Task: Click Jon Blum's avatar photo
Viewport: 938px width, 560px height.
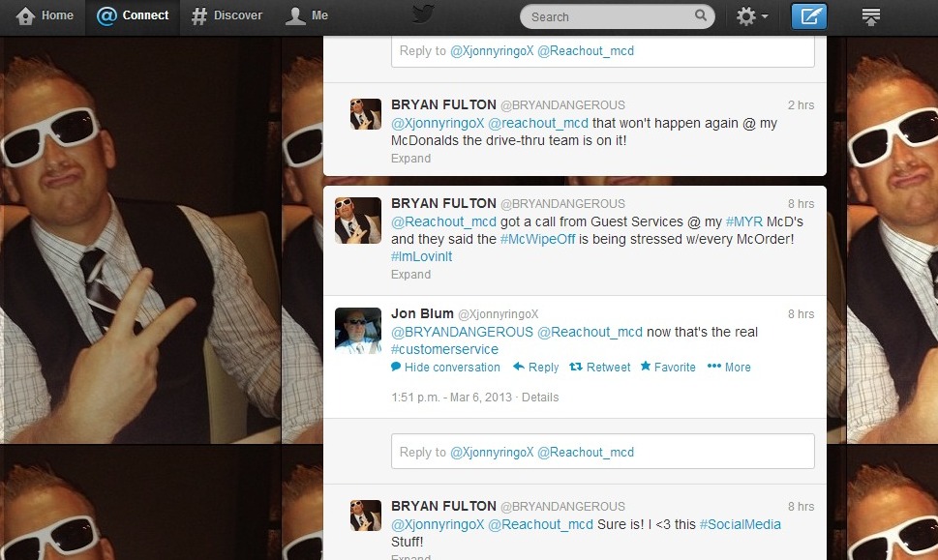Action: [358, 331]
